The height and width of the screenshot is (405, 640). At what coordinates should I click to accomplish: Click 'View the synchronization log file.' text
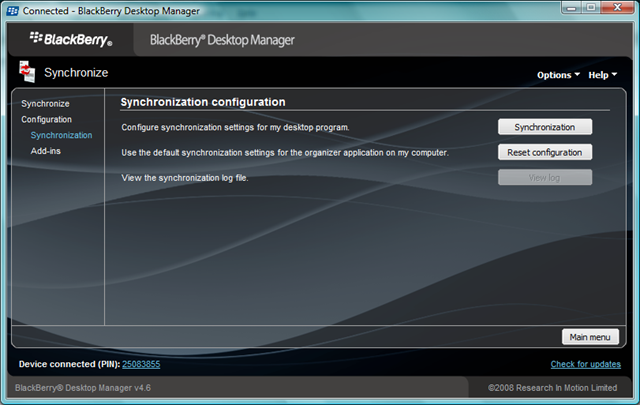185,178
